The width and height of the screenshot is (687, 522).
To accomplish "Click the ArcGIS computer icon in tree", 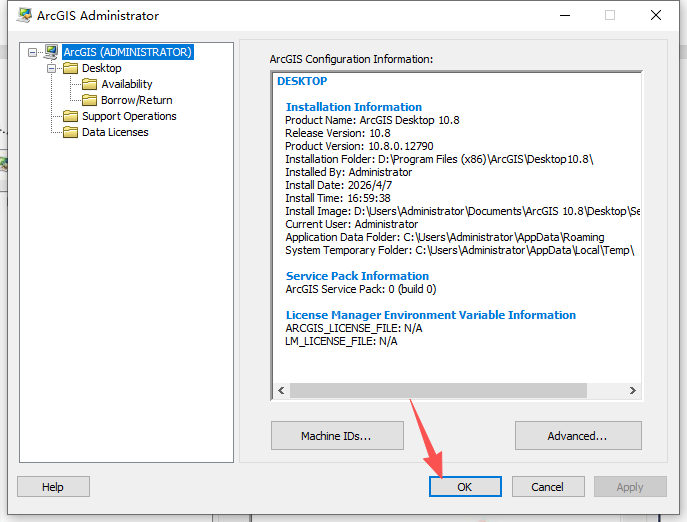I will pyautogui.click(x=51, y=52).
